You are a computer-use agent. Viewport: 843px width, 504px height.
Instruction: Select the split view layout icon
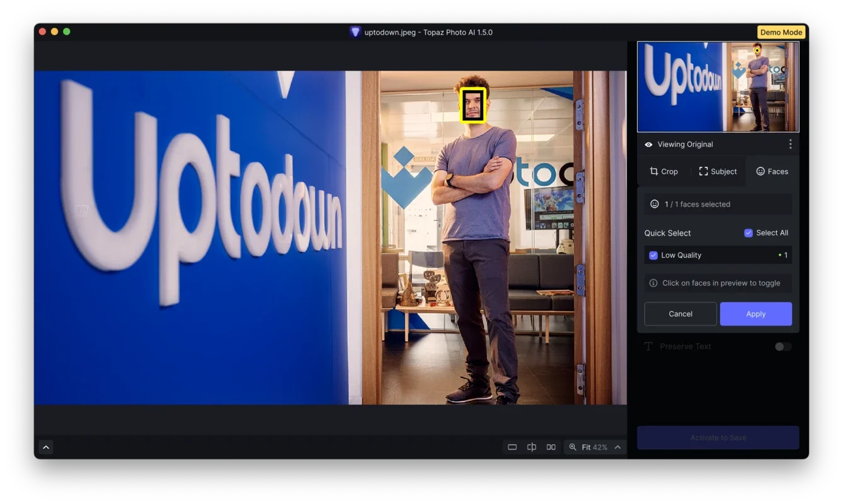pos(532,447)
